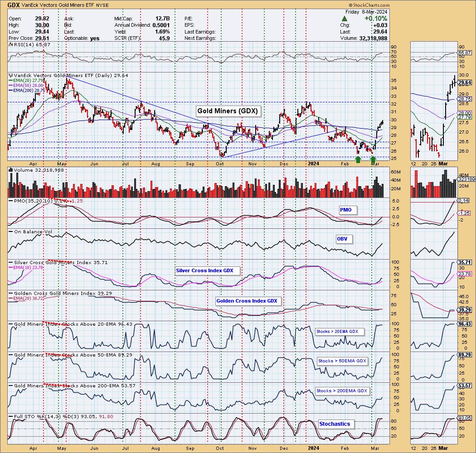Viewport: 476px width, 453px height.
Task: Click the 65.87 RSI tag in zoom panel
Action: (465, 53)
